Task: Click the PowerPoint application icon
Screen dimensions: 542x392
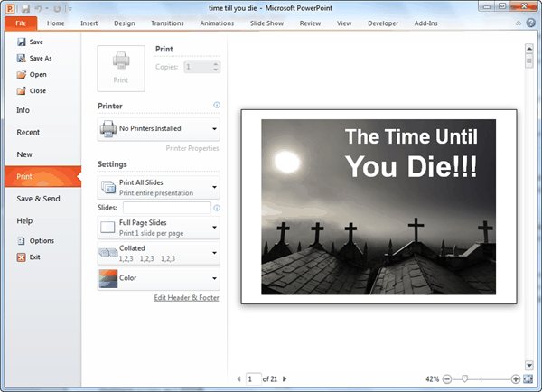Action: coord(10,8)
